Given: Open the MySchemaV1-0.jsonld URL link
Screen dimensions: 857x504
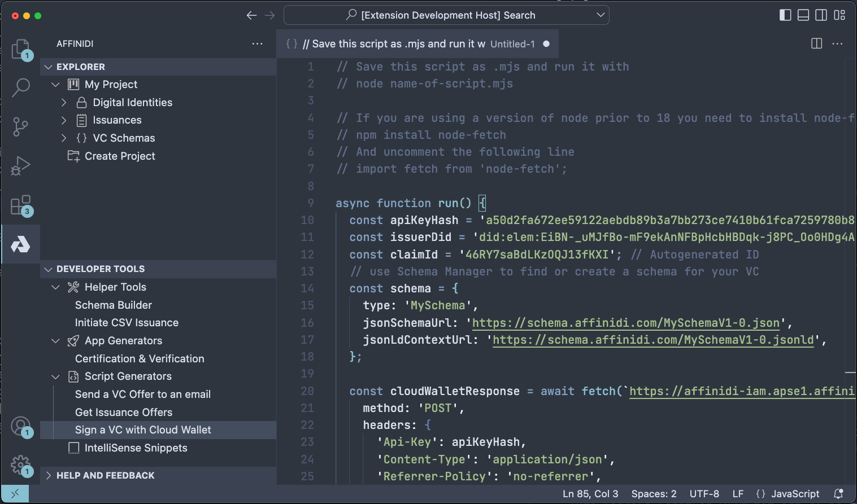Looking at the screenshot, I should pyautogui.click(x=653, y=340).
